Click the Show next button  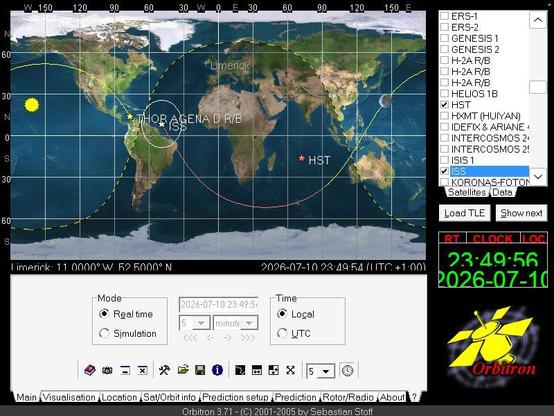[521, 213]
